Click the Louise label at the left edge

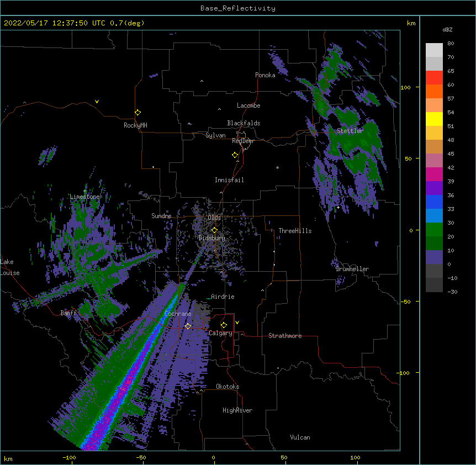(x=10, y=273)
